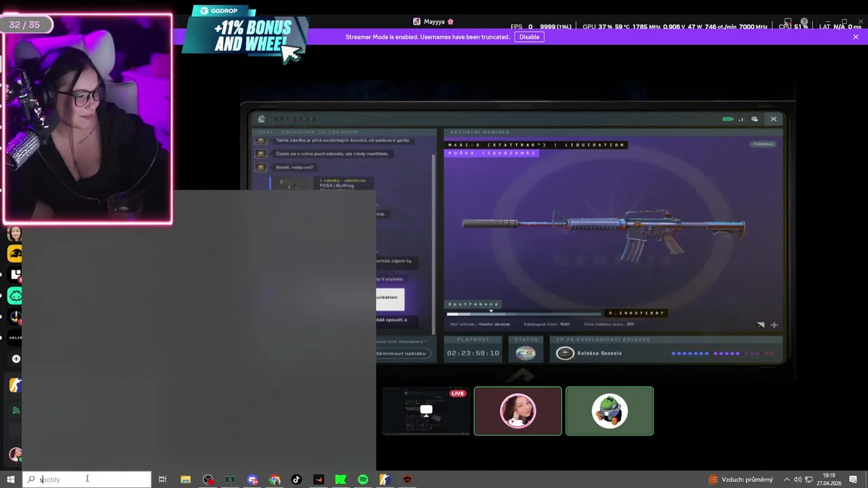The image size is (868, 488).
Task: Open the green frog avatar participant tile
Action: pos(610,411)
